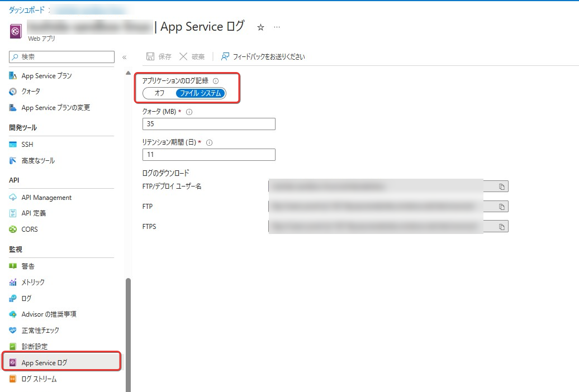Click the 破棄 discard button
This screenshot has height=392, width=579.
point(192,56)
